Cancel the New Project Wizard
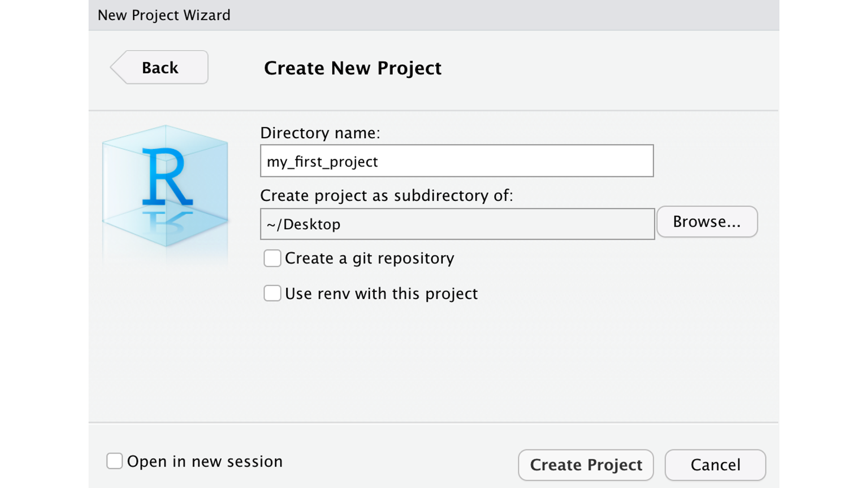The height and width of the screenshot is (488, 868). coord(715,465)
